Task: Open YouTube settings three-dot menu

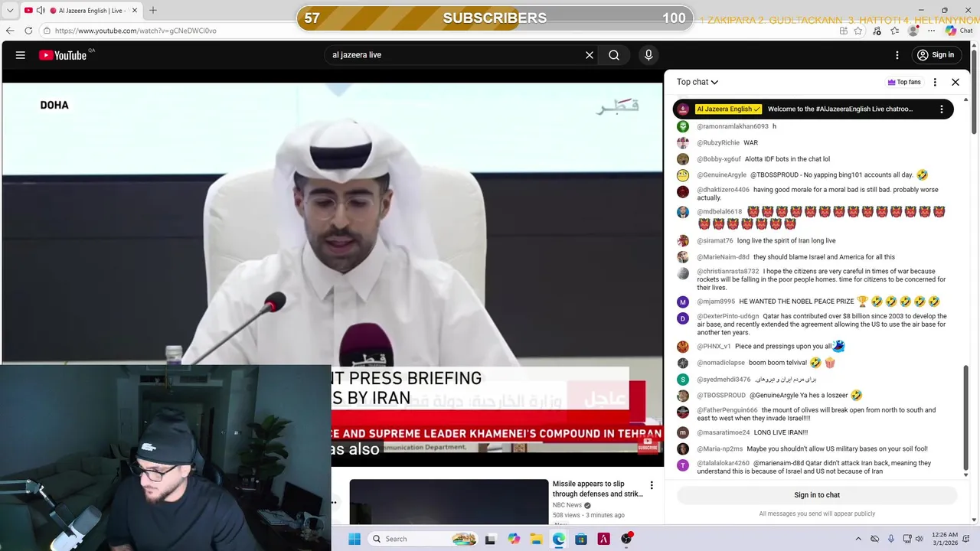Action: (x=897, y=55)
